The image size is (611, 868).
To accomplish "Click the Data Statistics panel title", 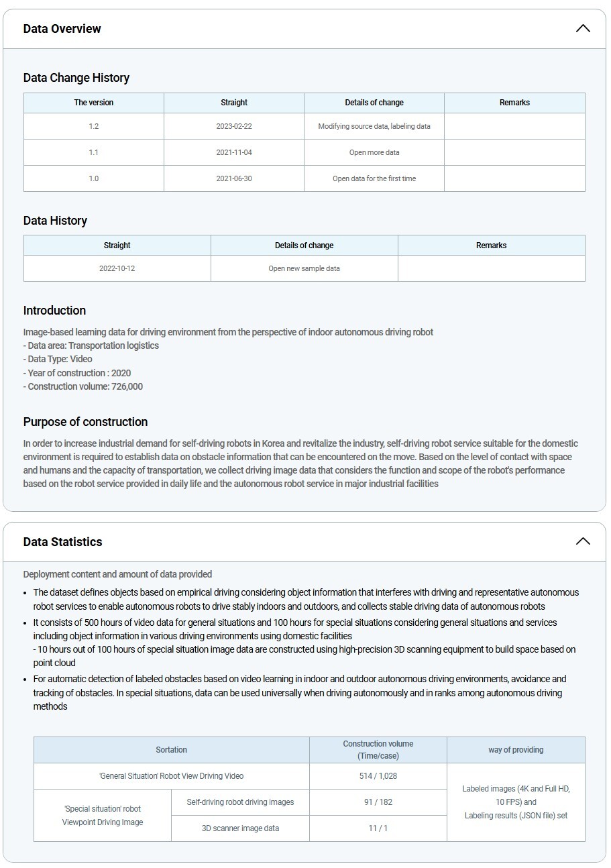I will 62,542.
